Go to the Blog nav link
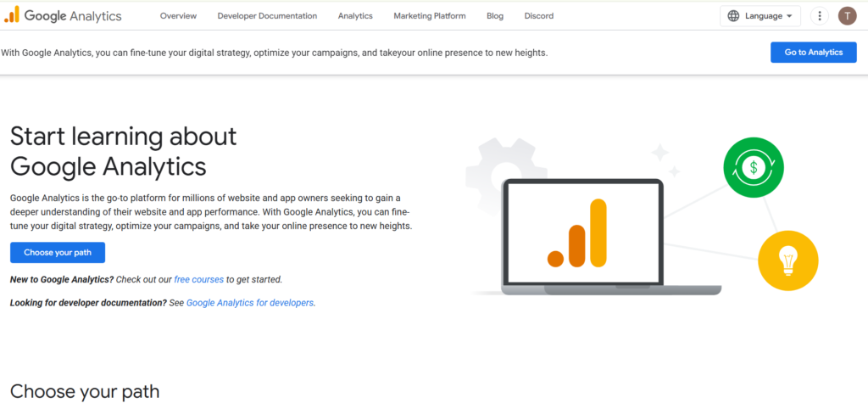The width and height of the screenshot is (868, 420). click(495, 16)
